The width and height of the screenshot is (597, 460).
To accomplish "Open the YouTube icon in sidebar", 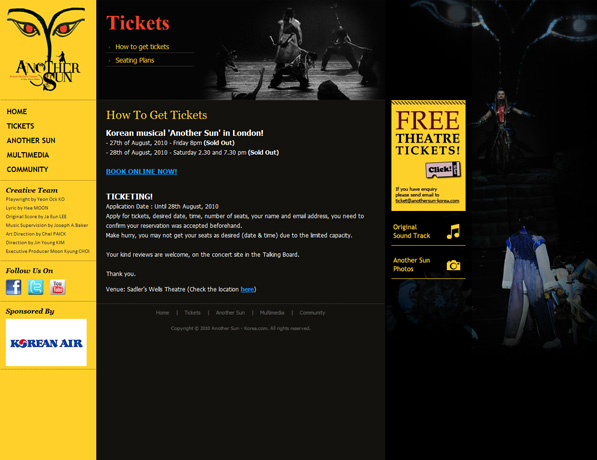I will tap(57, 287).
